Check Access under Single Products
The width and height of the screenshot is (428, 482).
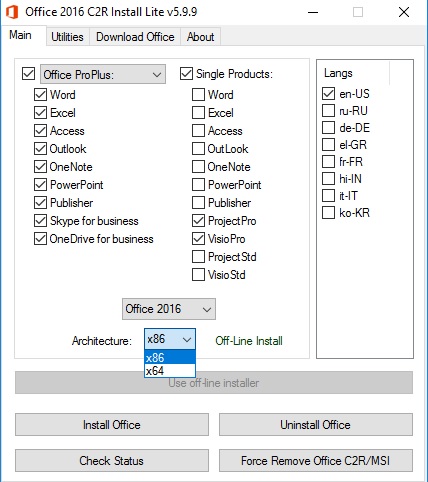click(x=198, y=131)
